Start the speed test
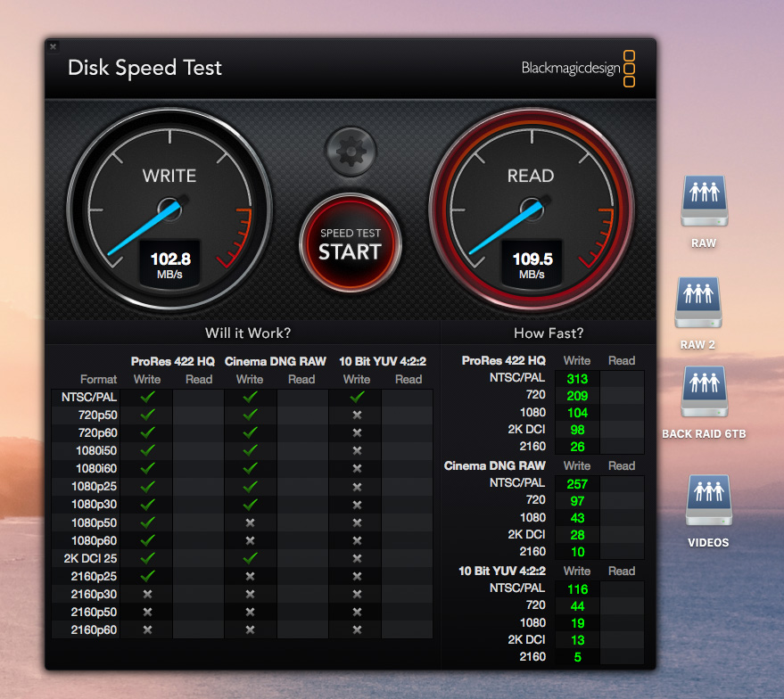The width and height of the screenshot is (784, 699). [351, 243]
